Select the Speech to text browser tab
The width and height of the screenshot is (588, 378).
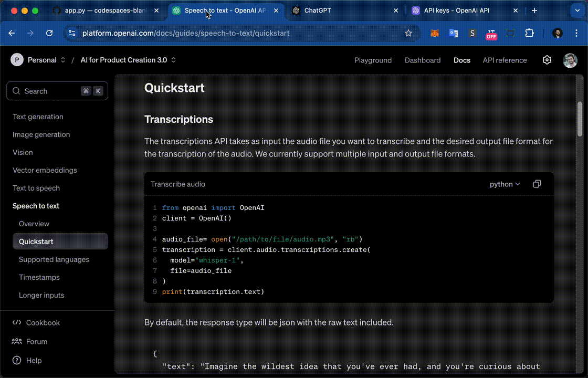(x=225, y=10)
